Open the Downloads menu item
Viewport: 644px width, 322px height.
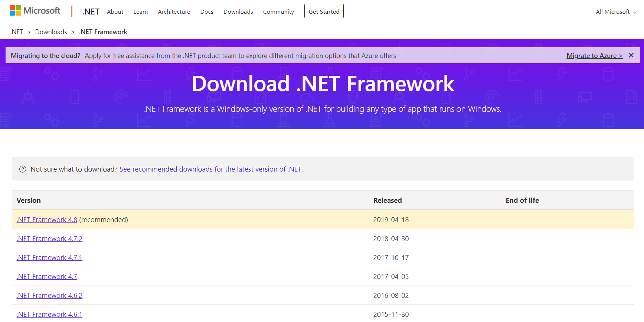pyautogui.click(x=238, y=12)
